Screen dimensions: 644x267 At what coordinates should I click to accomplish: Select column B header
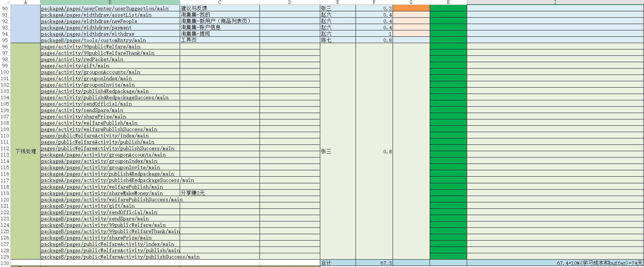(110, 2)
